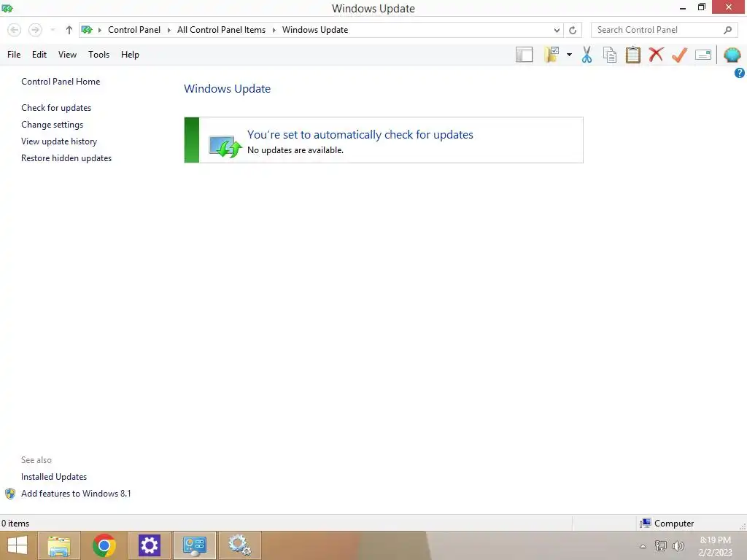Click the taskbar clock showing 8:19 PM
747x560 pixels.
715,545
